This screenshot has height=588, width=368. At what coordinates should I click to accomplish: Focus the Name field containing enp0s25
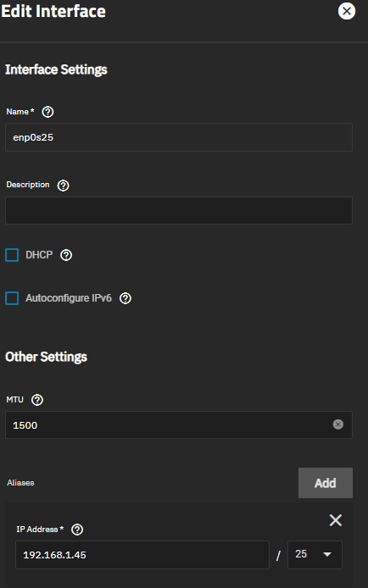(179, 137)
